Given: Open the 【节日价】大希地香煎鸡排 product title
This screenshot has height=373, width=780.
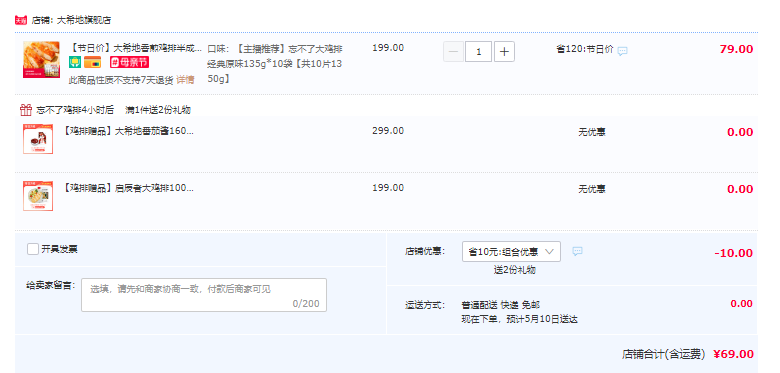Looking at the screenshot, I should point(136,49).
